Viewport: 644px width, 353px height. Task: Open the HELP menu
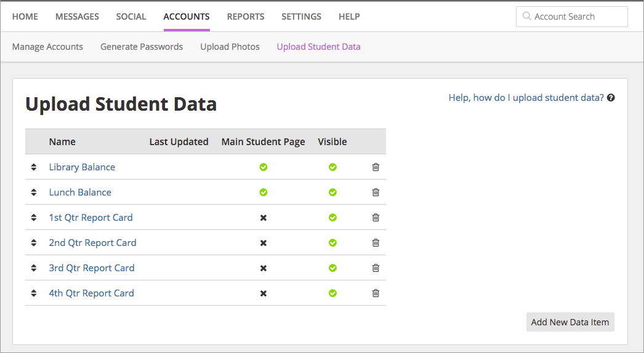pos(349,17)
